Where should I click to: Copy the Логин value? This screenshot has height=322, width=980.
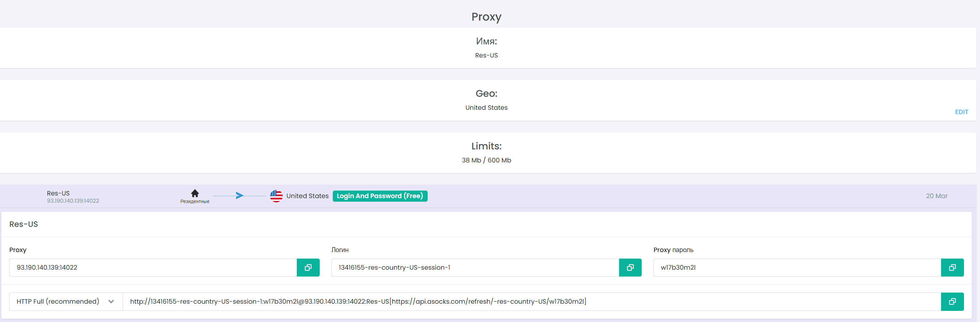pos(630,268)
